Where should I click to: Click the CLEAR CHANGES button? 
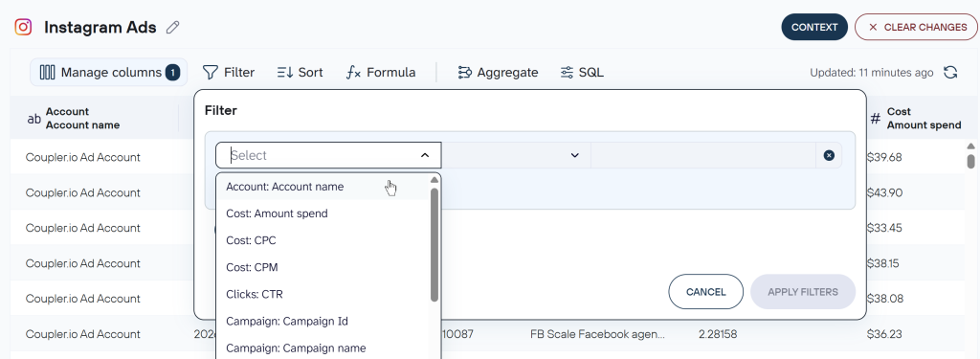(916, 27)
